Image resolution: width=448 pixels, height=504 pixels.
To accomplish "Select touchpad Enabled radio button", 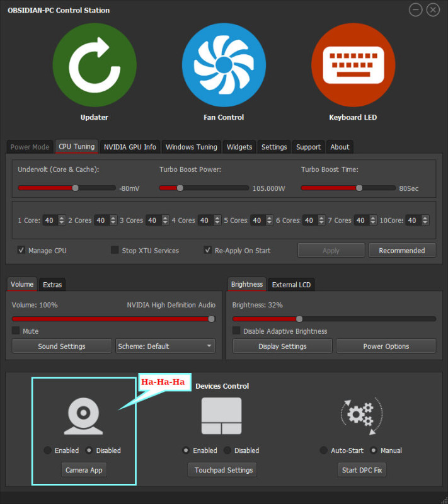I will [x=186, y=450].
